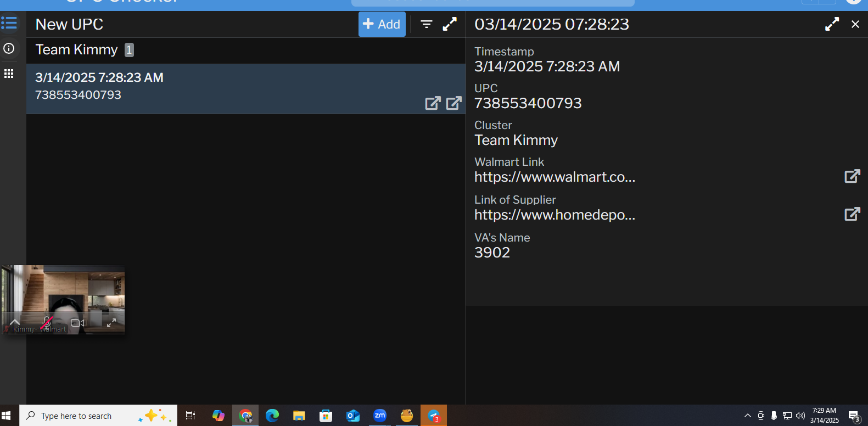The height and width of the screenshot is (426, 868).
Task: Show hidden system tray icons
Action: [x=748, y=416]
